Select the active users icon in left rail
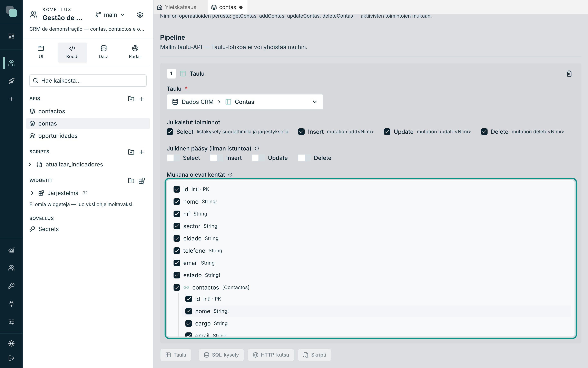Viewport: 588px width, 368px height. 11,63
